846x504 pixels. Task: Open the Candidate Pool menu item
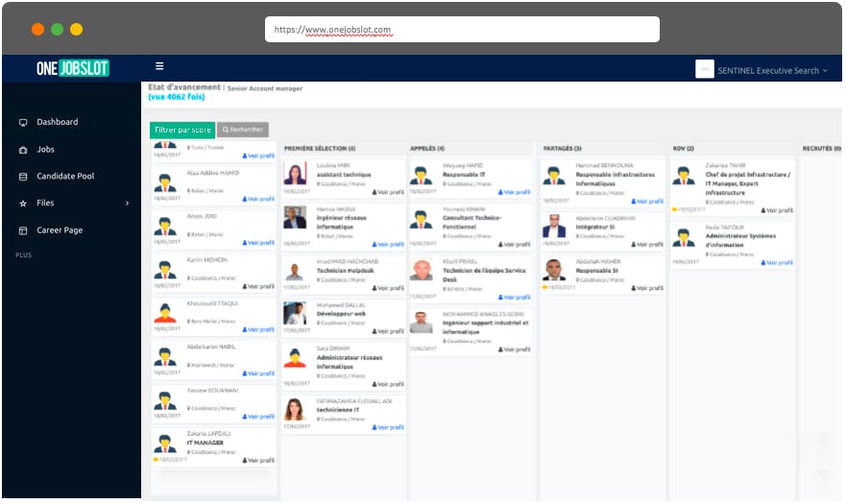[65, 176]
